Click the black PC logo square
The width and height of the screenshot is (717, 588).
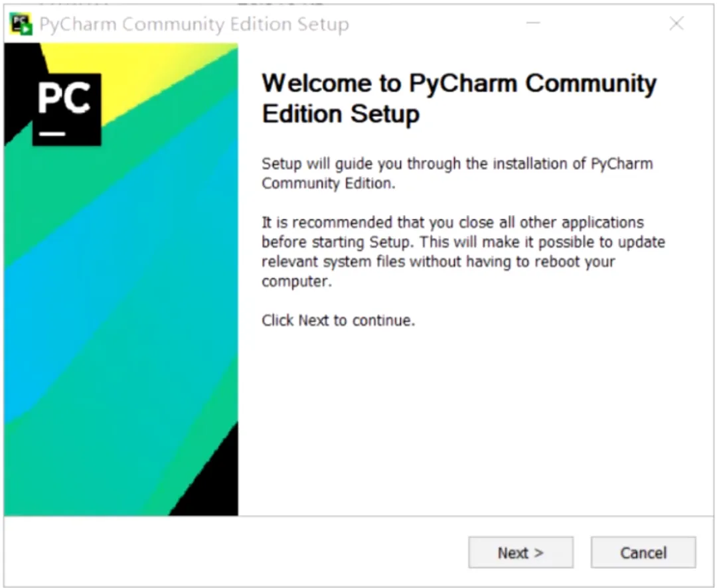(x=67, y=110)
